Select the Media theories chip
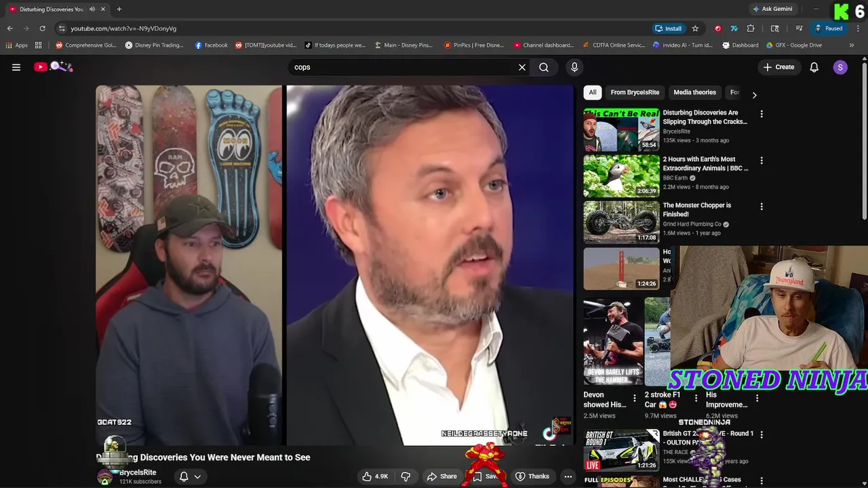 click(x=694, y=92)
